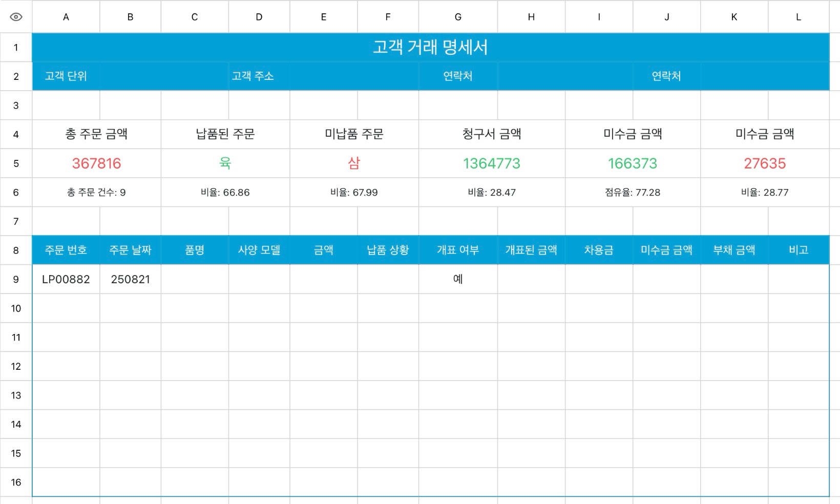Select column I header
840x504 pixels.
pos(599,17)
